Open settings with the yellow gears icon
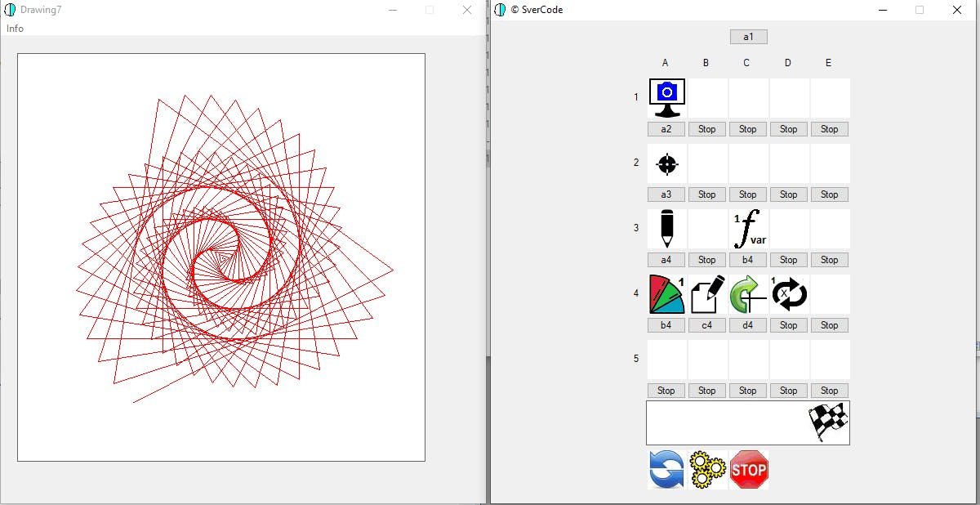Screen dimensions: 980x505 (x=708, y=470)
